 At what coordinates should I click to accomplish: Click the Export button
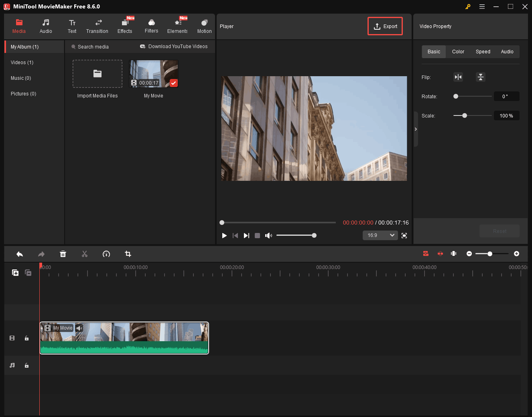click(x=385, y=26)
